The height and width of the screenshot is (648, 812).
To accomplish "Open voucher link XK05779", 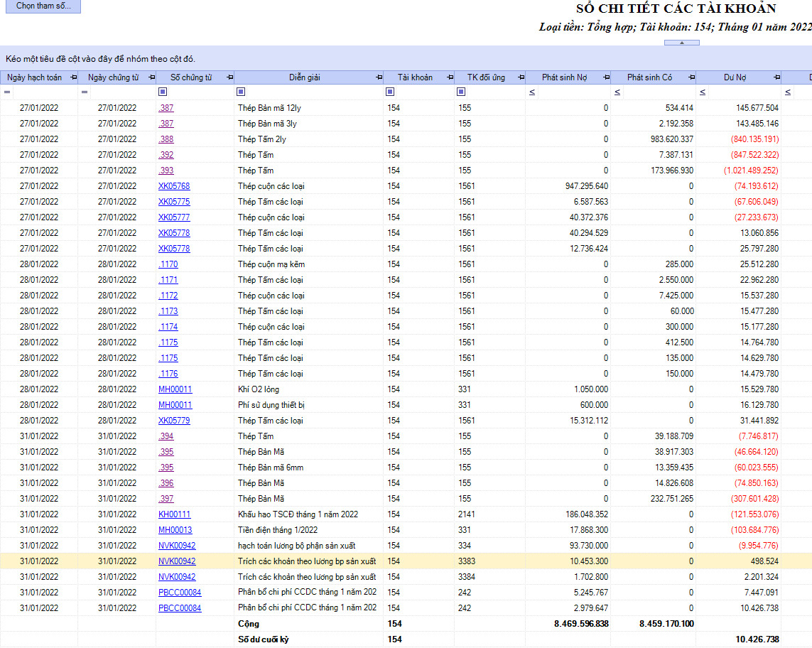I will point(174,420).
